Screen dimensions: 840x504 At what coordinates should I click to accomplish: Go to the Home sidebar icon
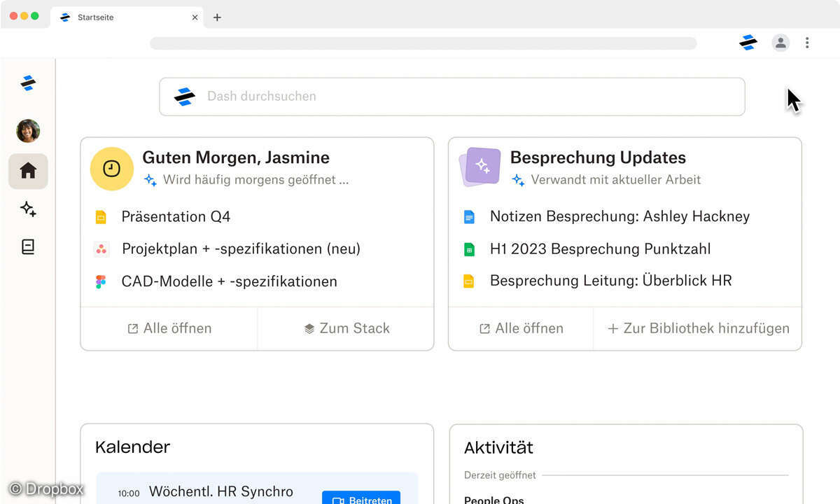click(x=28, y=171)
